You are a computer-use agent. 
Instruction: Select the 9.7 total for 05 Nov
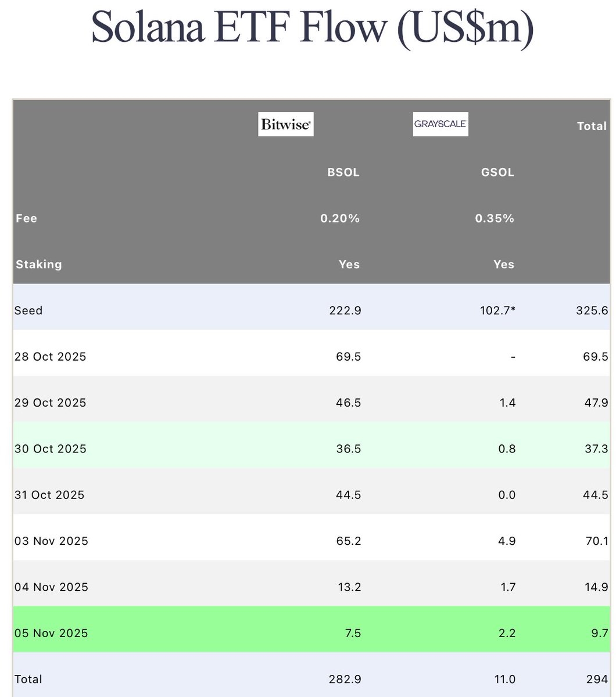pos(599,633)
